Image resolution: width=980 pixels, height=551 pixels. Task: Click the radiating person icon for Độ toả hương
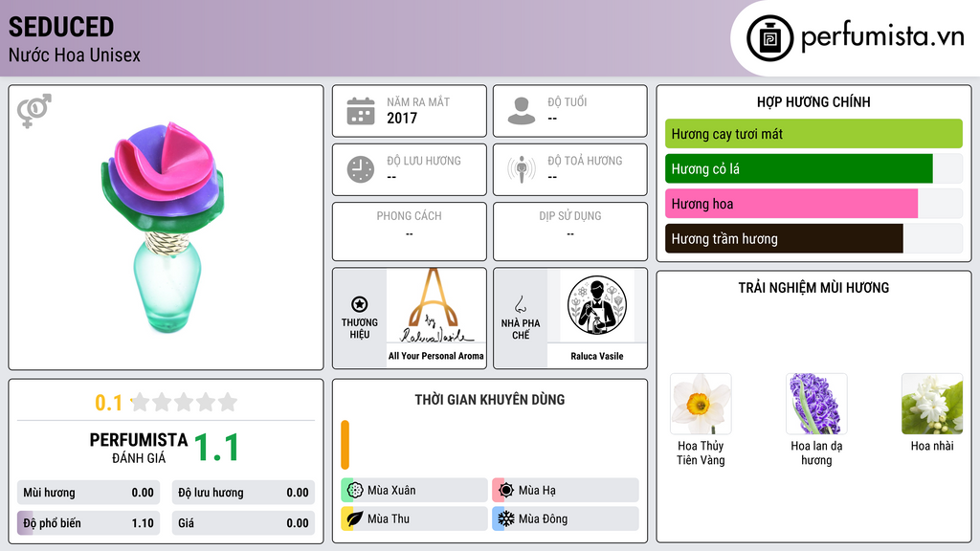click(x=522, y=169)
